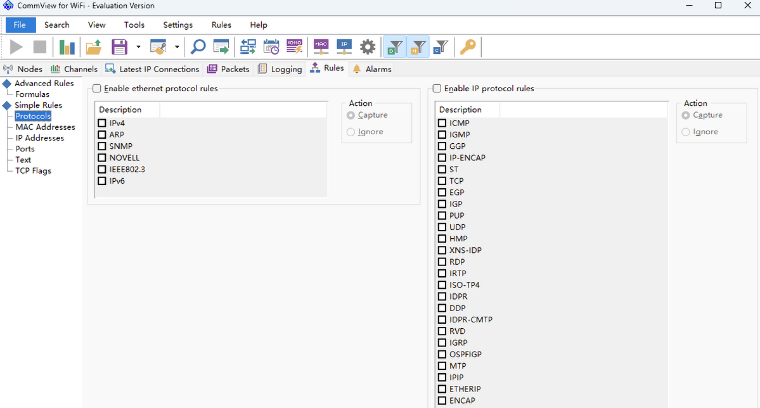Viewport: 760px width, 408px height.
Task: Collapse the Simple Rules tree node
Action: [7, 105]
